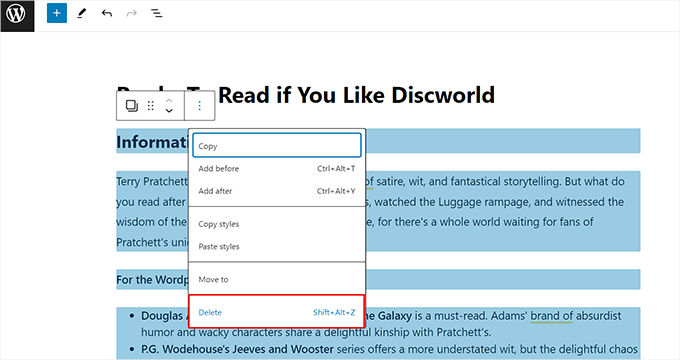This screenshot has height=360, width=680.
Task: Choose Copy styles option
Action: 277,224
